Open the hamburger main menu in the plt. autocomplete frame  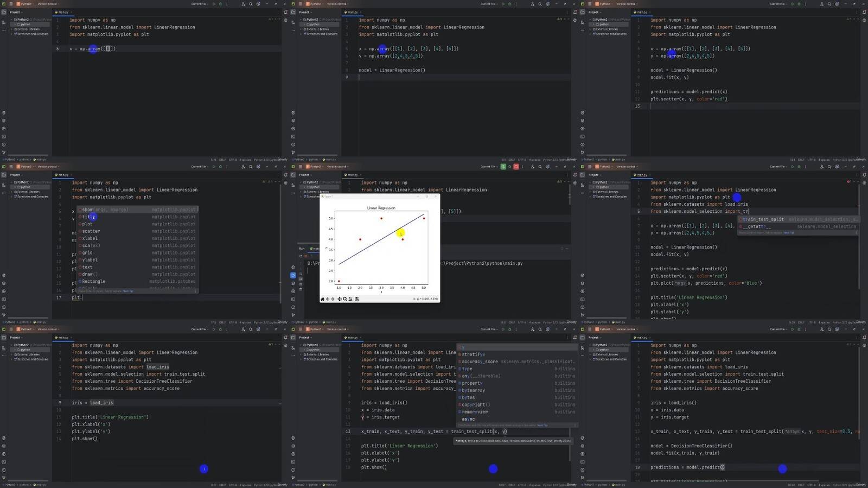11,167
